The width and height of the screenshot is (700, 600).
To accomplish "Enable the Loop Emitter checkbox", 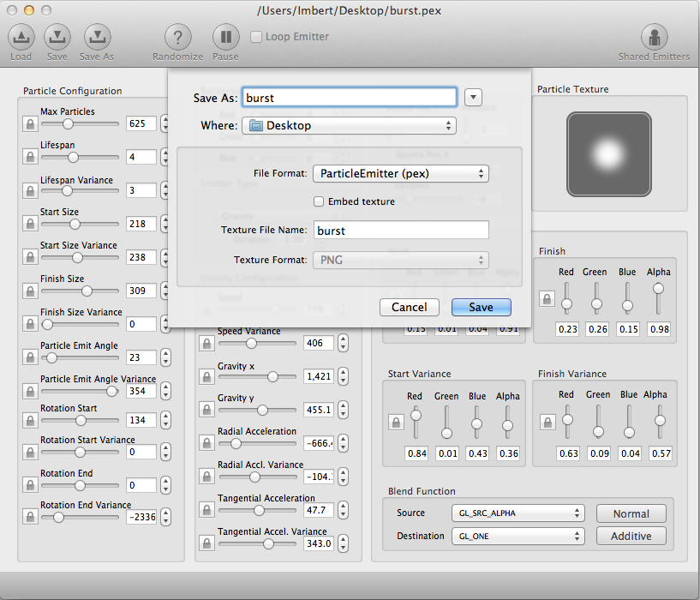I will [256, 37].
